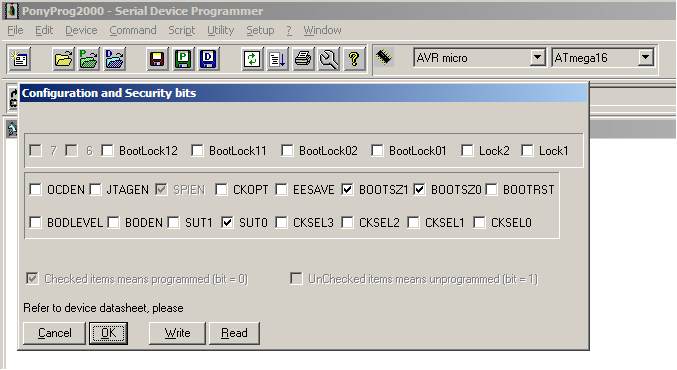
Task: Click the reload files icon
Action: coord(252,59)
